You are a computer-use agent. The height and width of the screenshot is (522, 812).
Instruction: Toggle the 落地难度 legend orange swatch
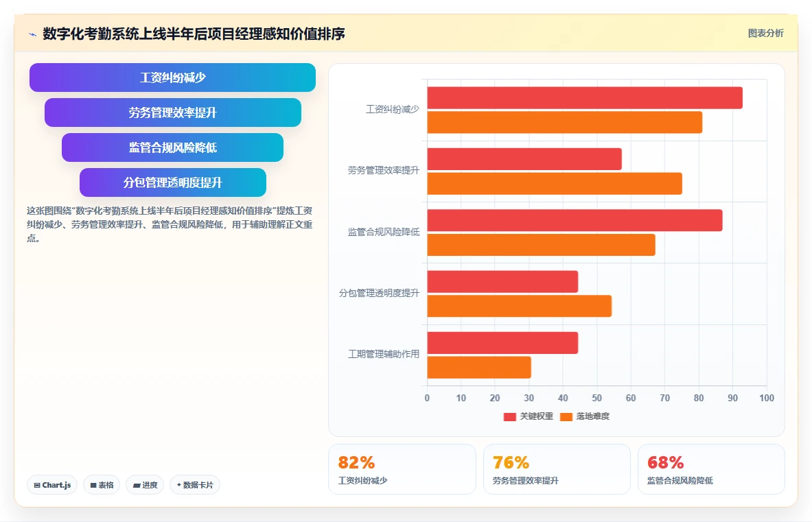tap(566, 416)
